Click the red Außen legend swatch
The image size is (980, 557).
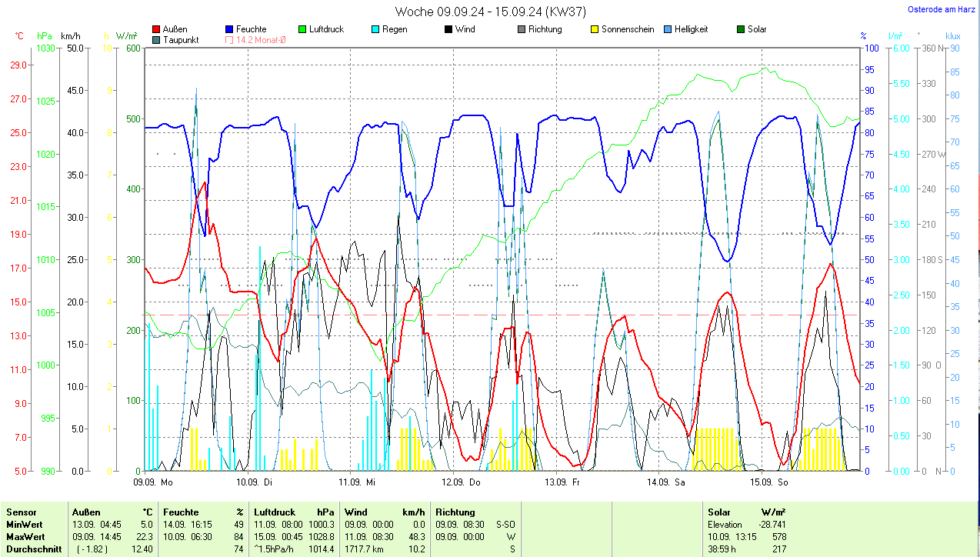pos(157,30)
